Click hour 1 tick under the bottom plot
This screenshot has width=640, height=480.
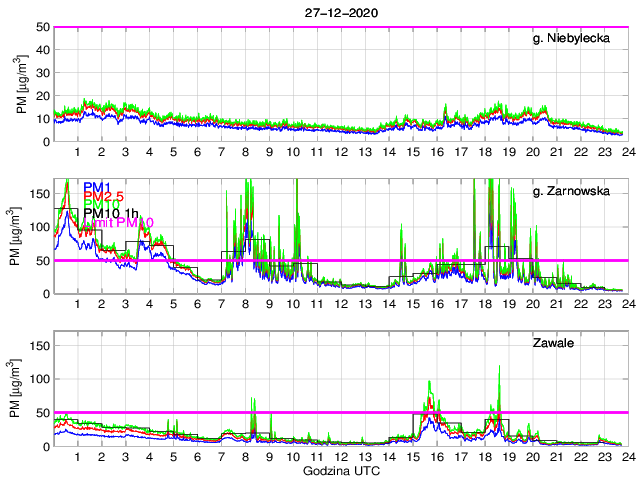(78, 457)
